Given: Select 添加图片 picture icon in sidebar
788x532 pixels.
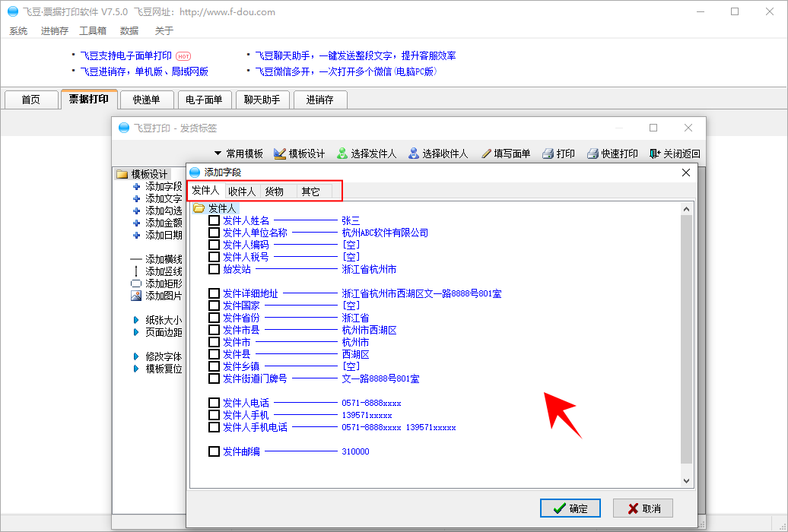Looking at the screenshot, I should [x=136, y=296].
